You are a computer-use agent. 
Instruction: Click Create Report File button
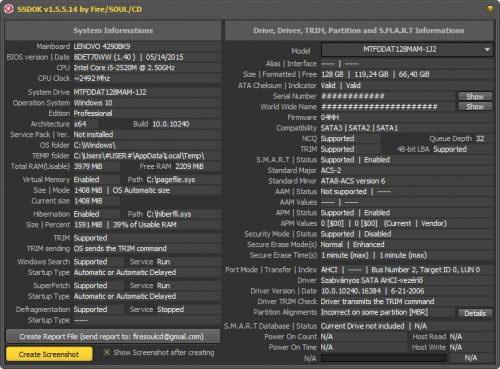113,336
